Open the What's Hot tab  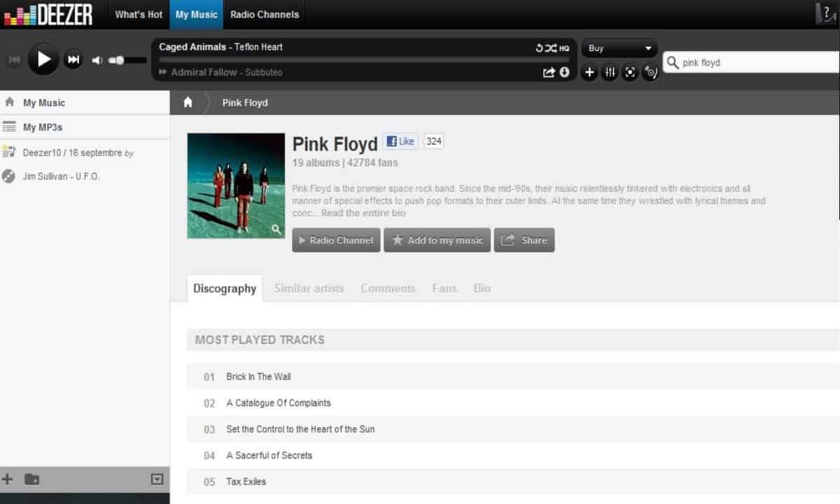coord(139,14)
